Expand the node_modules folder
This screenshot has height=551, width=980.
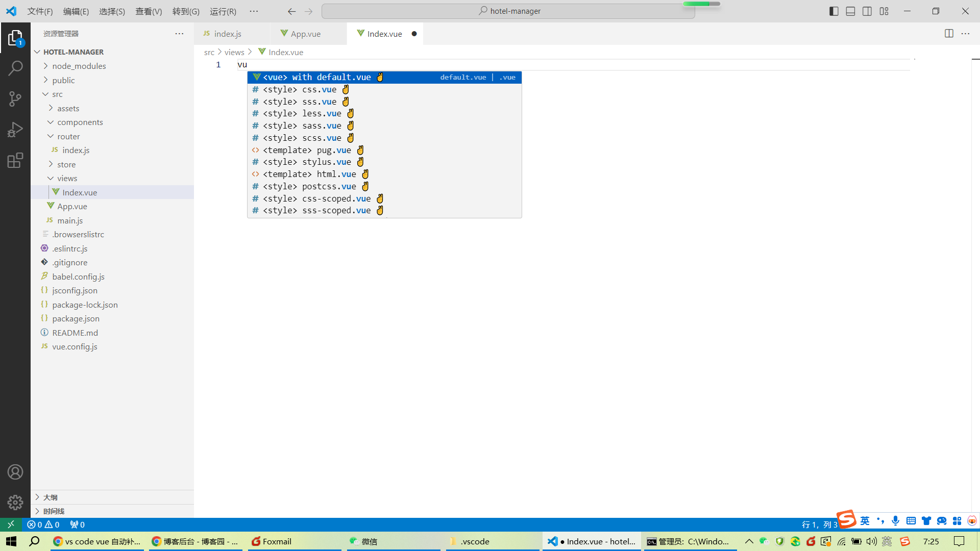click(x=79, y=66)
